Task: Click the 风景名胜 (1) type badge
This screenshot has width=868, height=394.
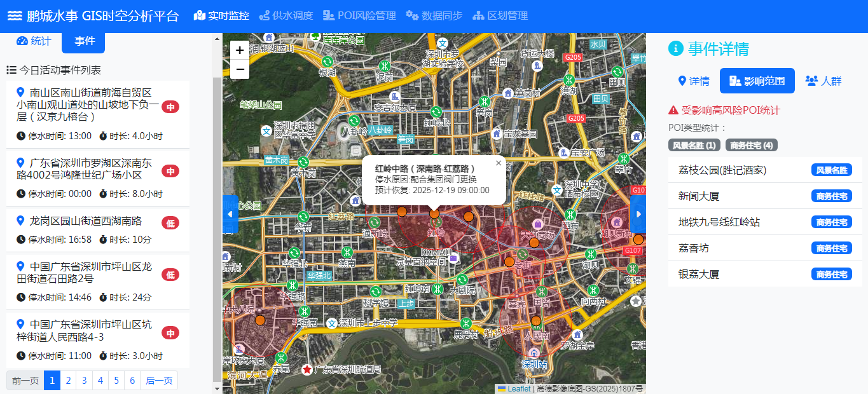Action: pos(694,146)
